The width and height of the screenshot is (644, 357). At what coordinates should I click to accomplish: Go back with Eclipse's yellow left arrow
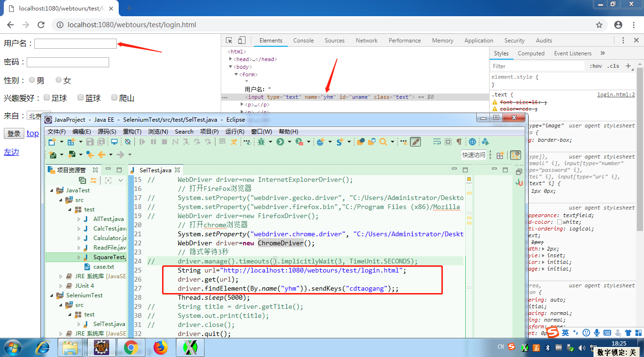[101, 155]
